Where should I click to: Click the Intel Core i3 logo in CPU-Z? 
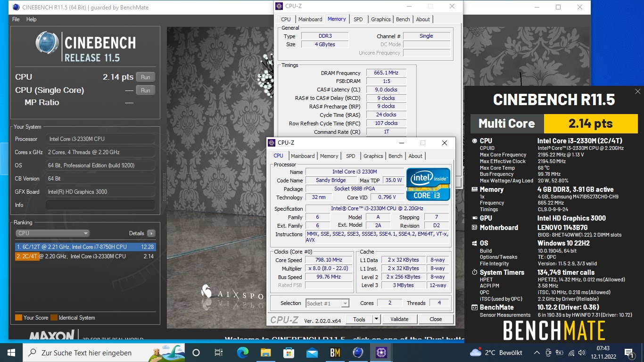(x=428, y=184)
